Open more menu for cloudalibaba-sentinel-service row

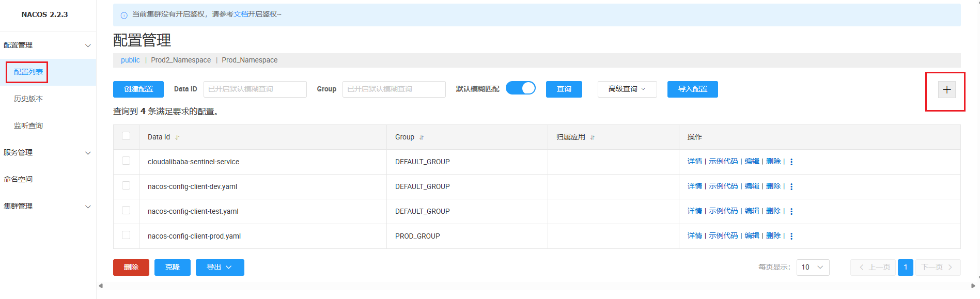coord(791,162)
